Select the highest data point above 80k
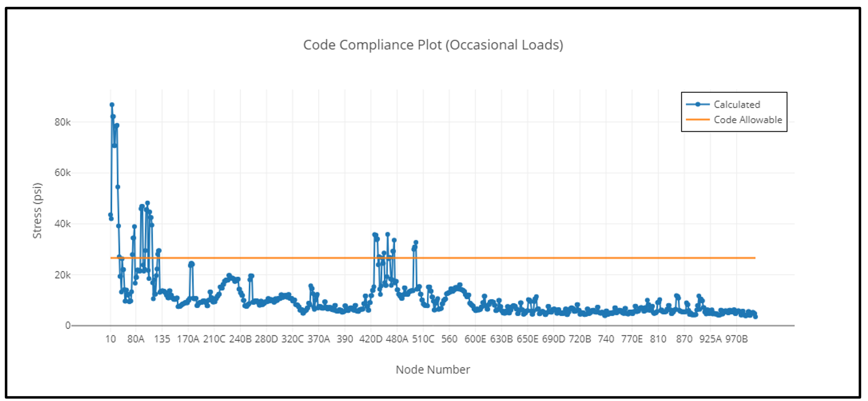 pos(112,105)
